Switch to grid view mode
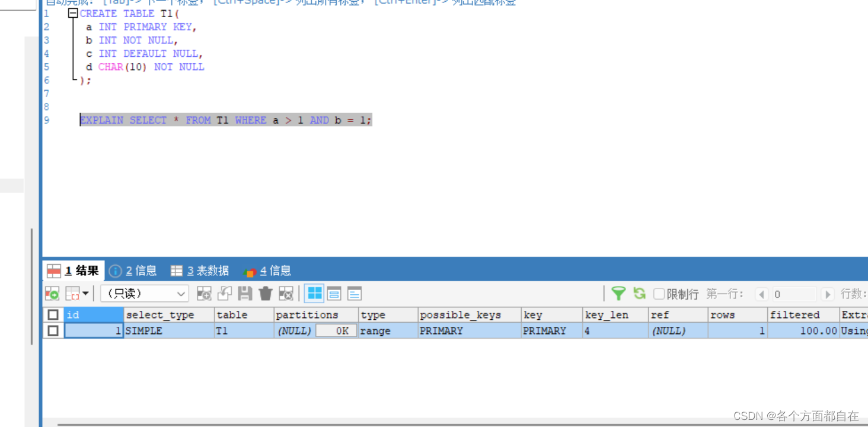Image resolution: width=868 pixels, height=427 pixels. pyautogui.click(x=314, y=293)
